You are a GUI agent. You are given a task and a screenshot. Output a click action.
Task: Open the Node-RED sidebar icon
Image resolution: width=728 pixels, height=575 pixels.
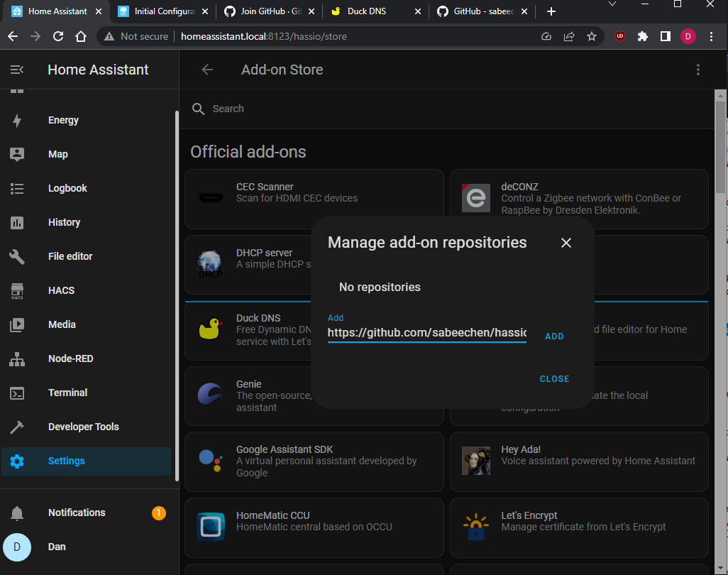[17, 359]
